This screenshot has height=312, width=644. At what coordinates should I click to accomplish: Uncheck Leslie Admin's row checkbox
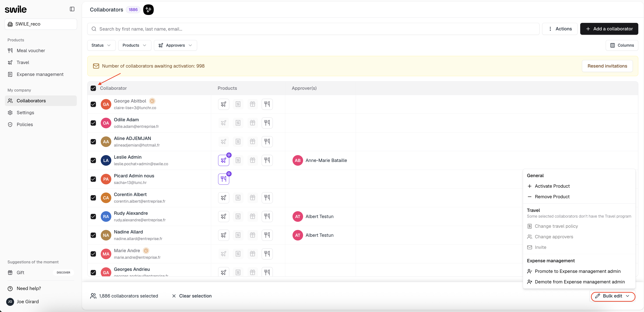[x=93, y=160]
